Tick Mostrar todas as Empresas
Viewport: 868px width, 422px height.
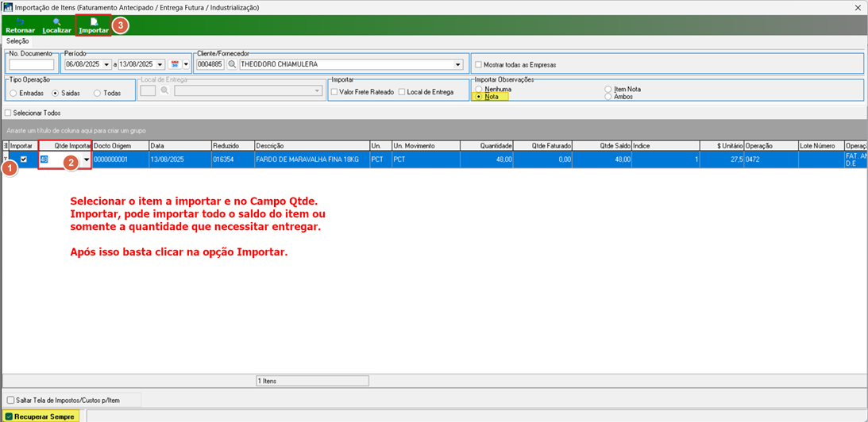[x=478, y=65]
